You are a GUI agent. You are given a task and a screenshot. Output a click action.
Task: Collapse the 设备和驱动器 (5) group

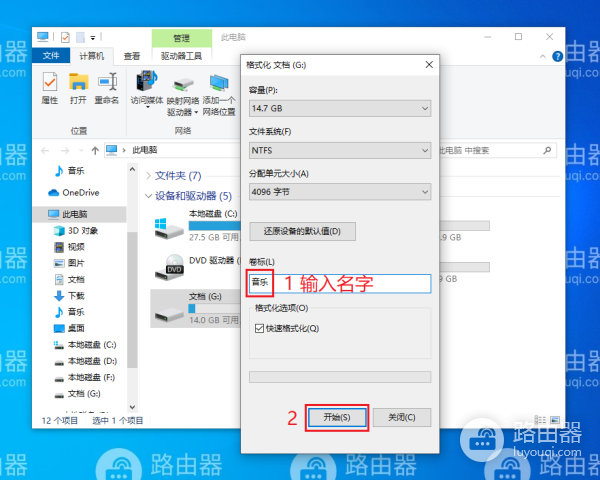148,196
